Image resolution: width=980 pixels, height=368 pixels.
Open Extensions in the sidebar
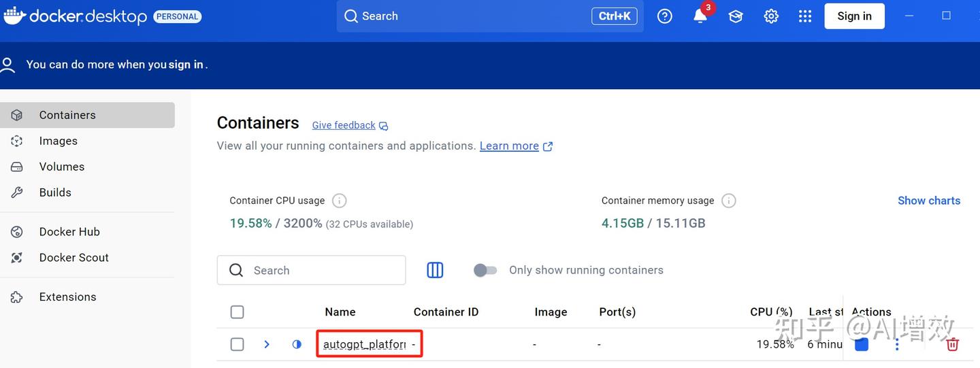tap(87, 297)
